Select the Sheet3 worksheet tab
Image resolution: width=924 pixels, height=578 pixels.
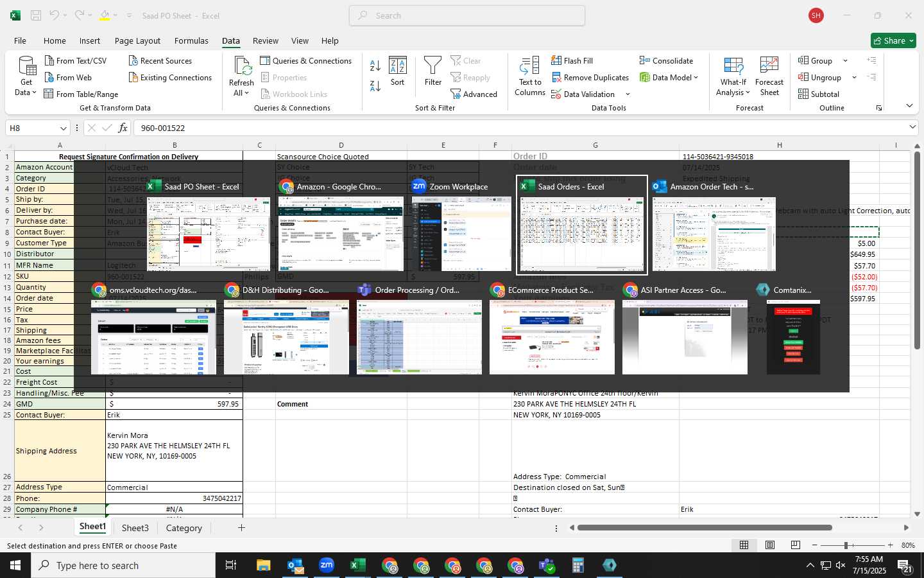(135, 528)
